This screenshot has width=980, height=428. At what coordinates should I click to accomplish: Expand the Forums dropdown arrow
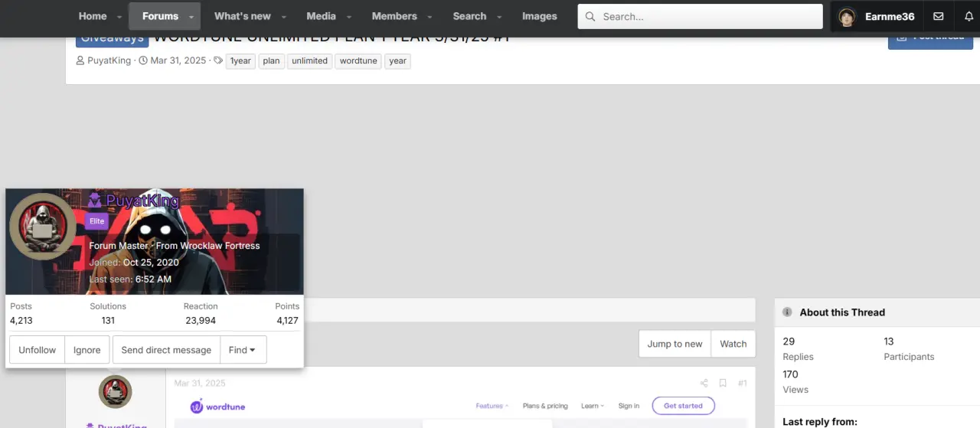pos(191,17)
